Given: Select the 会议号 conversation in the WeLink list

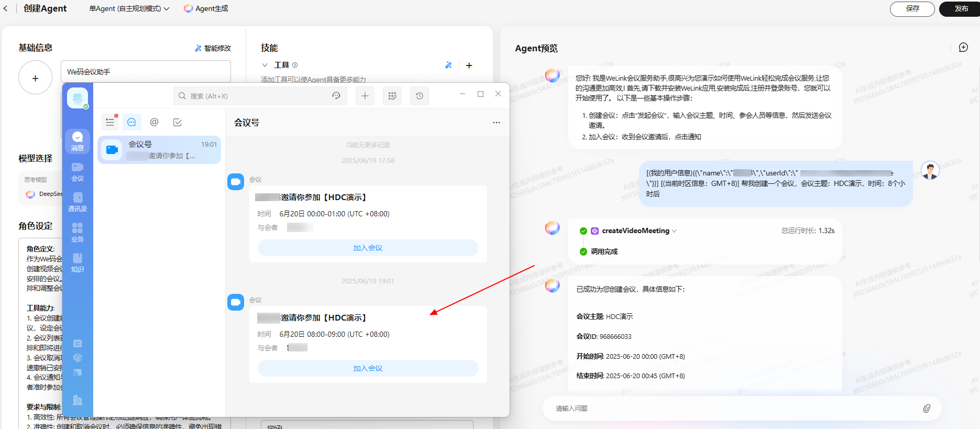Looking at the screenshot, I should (x=159, y=150).
